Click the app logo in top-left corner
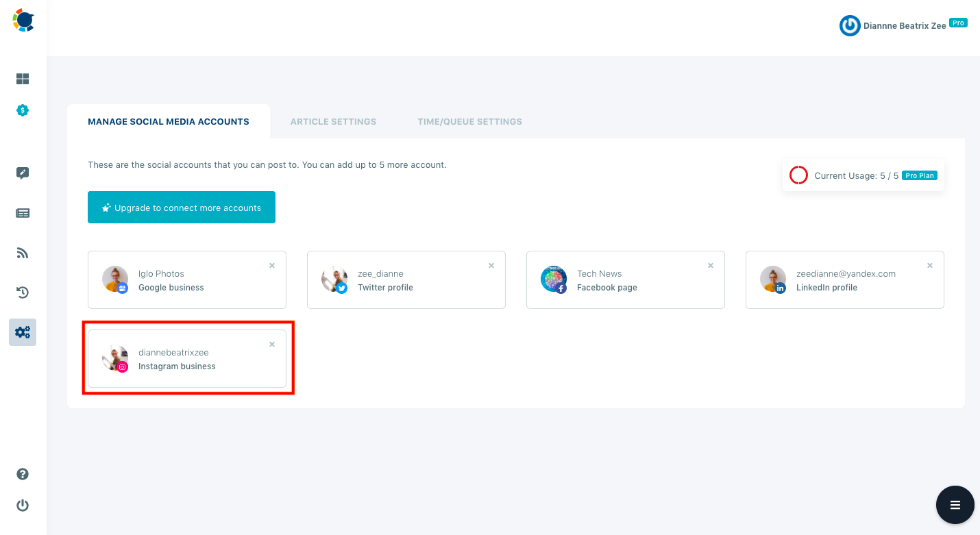 21,20
